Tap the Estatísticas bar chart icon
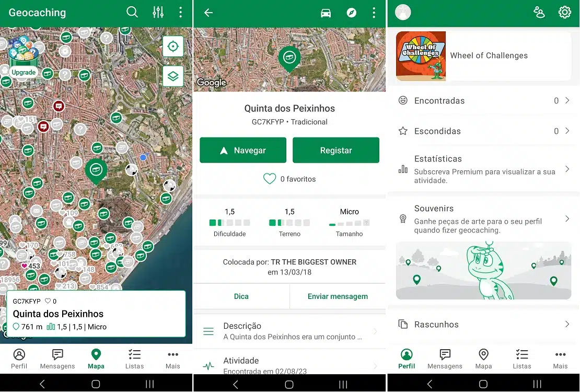The width and height of the screenshot is (580, 392). (403, 169)
